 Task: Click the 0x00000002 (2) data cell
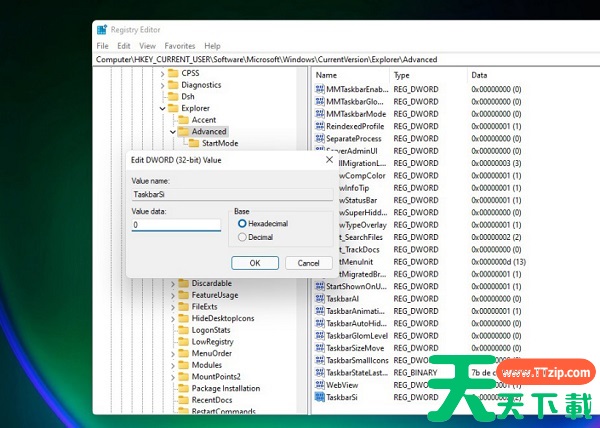(x=496, y=237)
